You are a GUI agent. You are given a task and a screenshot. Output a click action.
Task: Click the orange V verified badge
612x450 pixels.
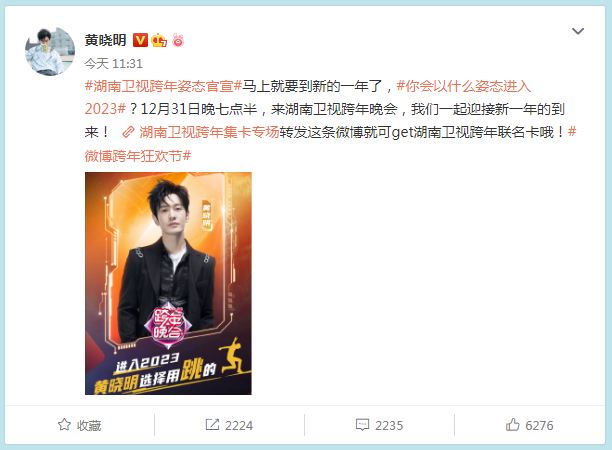pyautogui.click(x=140, y=40)
